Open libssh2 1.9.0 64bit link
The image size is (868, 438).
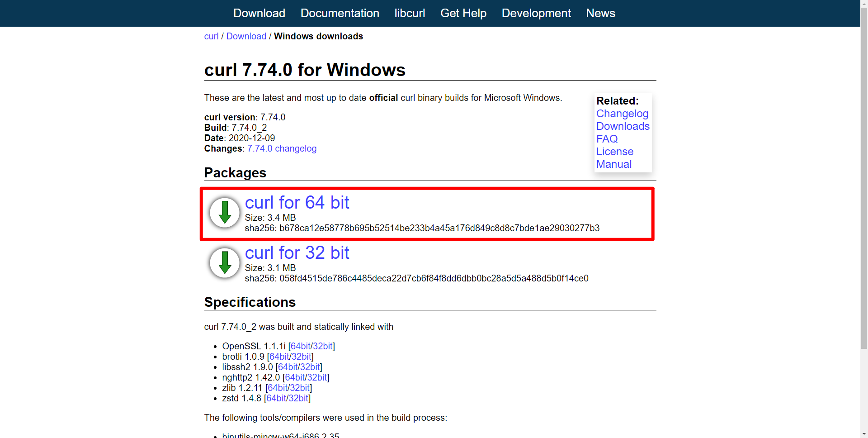288,367
